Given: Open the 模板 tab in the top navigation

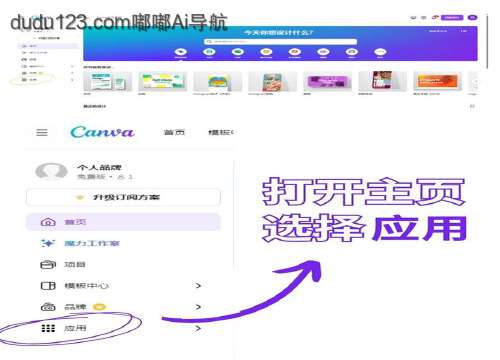Looking at the screenshot, I should tap(221, 132).
